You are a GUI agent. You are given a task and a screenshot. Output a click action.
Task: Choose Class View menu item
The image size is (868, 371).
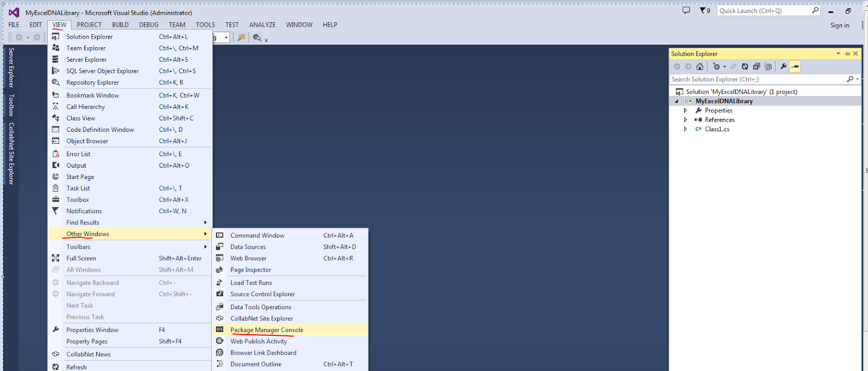(130, 118)
